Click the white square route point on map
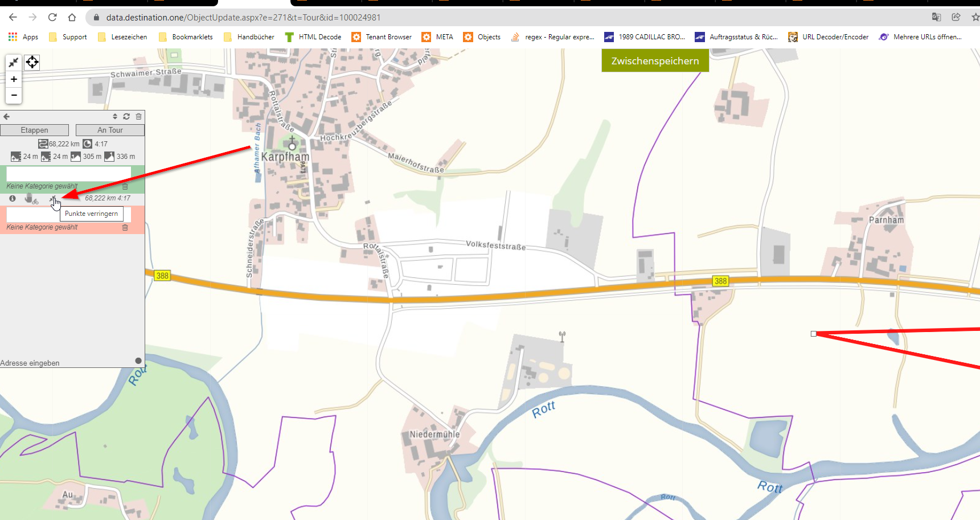Viewport: 980px width, 520px height. point(814,334)
